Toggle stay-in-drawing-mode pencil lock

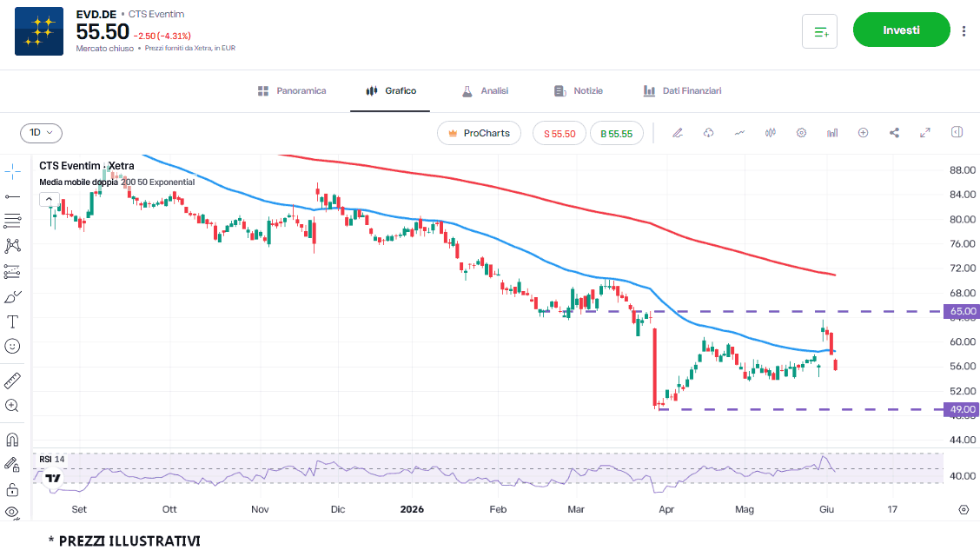pos(12,464)
